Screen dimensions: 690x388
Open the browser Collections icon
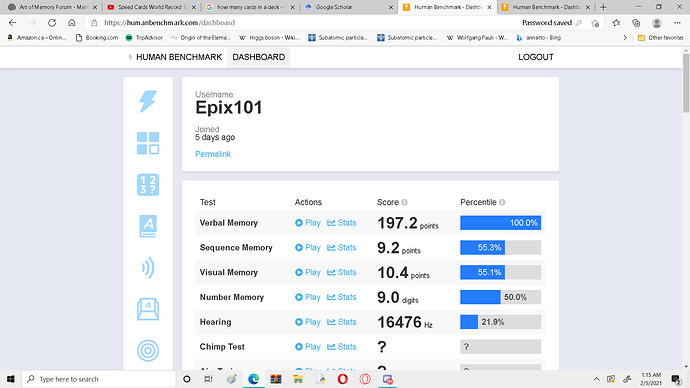pyautogui.click(x=636, y=23)
